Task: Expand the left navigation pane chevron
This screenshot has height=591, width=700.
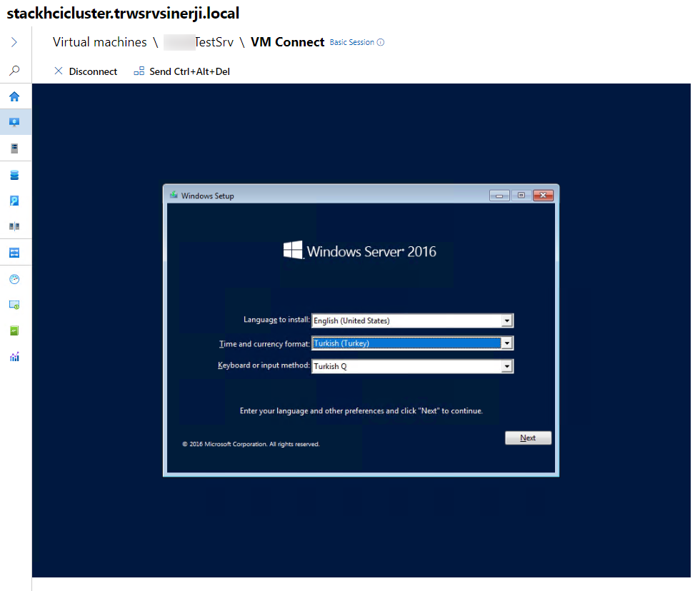Action: (x=14, y=42)
